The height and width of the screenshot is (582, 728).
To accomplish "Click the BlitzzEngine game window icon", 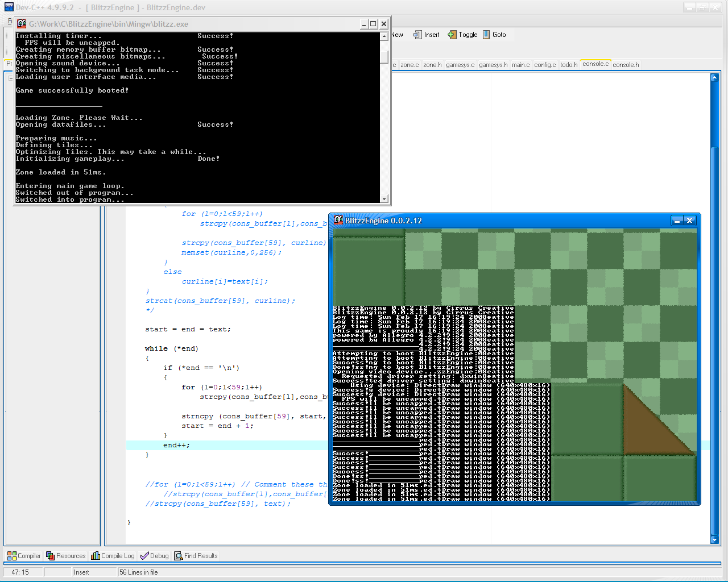I will [338, 221].
